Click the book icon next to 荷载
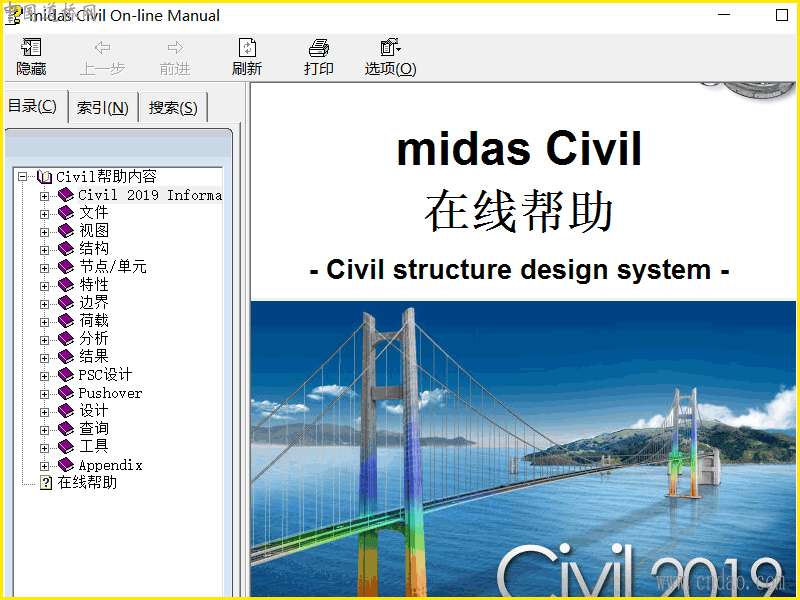This screenshot has width=800, height=600. [x=66, y=320]
